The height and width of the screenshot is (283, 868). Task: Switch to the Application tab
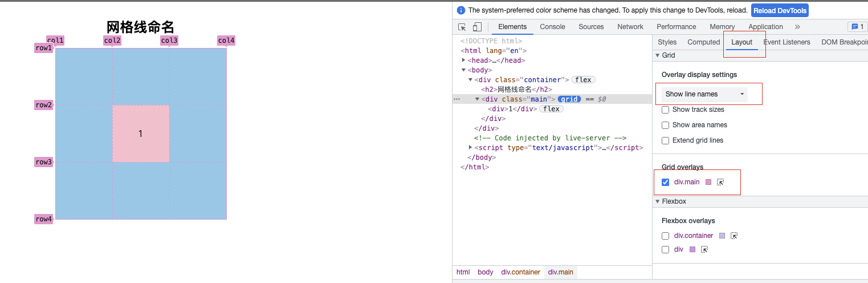[x=765, y=27]
